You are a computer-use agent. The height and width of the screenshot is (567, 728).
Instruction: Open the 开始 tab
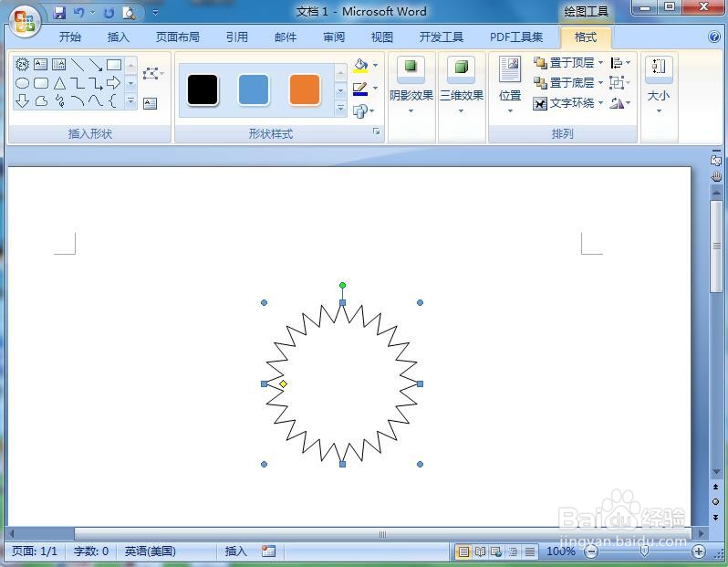click(70, 37)
